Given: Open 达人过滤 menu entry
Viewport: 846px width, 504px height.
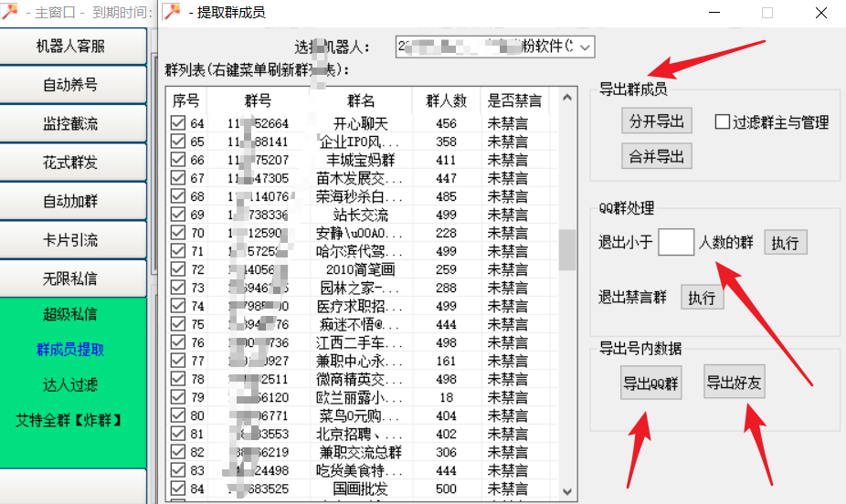Looking at the screenshot, I should [x=70, y=384].
